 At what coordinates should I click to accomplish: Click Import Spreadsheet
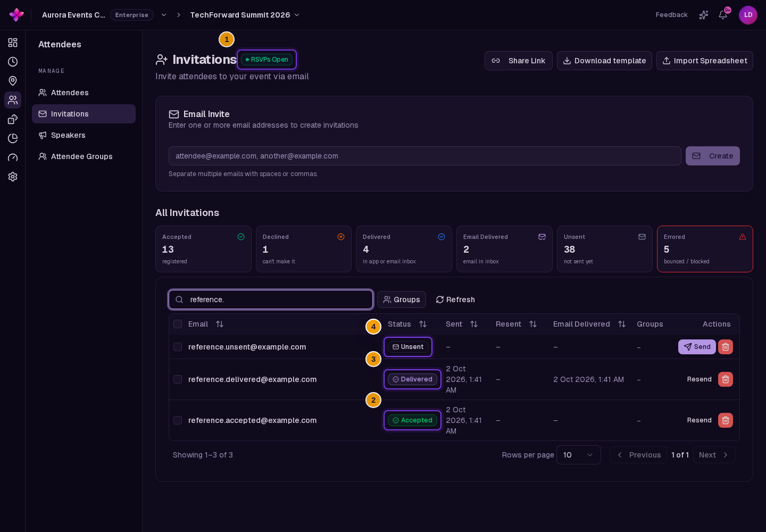pyautogui.click(x=705, y=61)
